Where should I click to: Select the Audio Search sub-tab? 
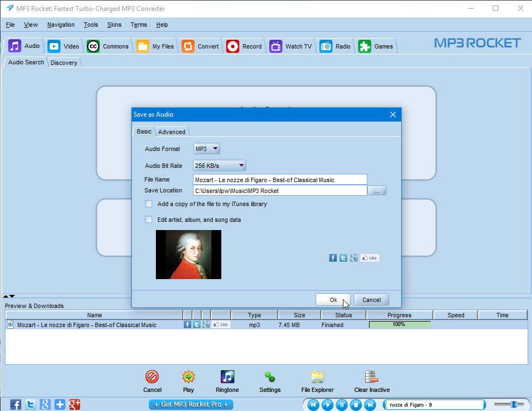[x=26, y=62]
